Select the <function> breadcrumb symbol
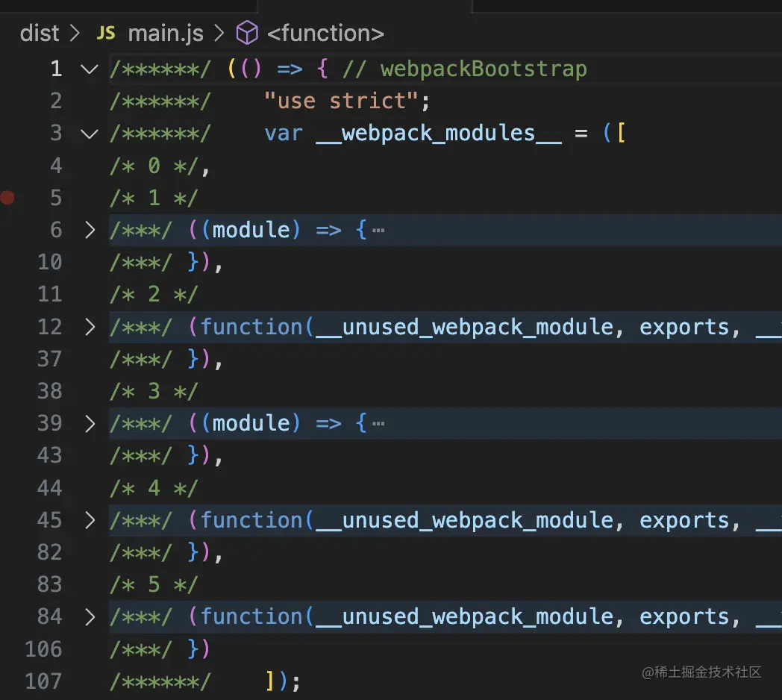Image resolution: width=782 pixels, height=700 pixels. pos(325,34)
